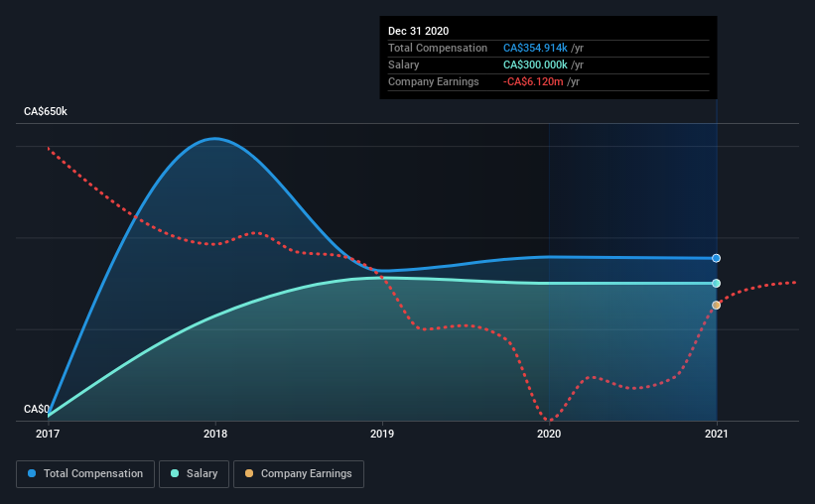
Task: Select the 2018 x-axis label
Action: [x=215, y=434]
